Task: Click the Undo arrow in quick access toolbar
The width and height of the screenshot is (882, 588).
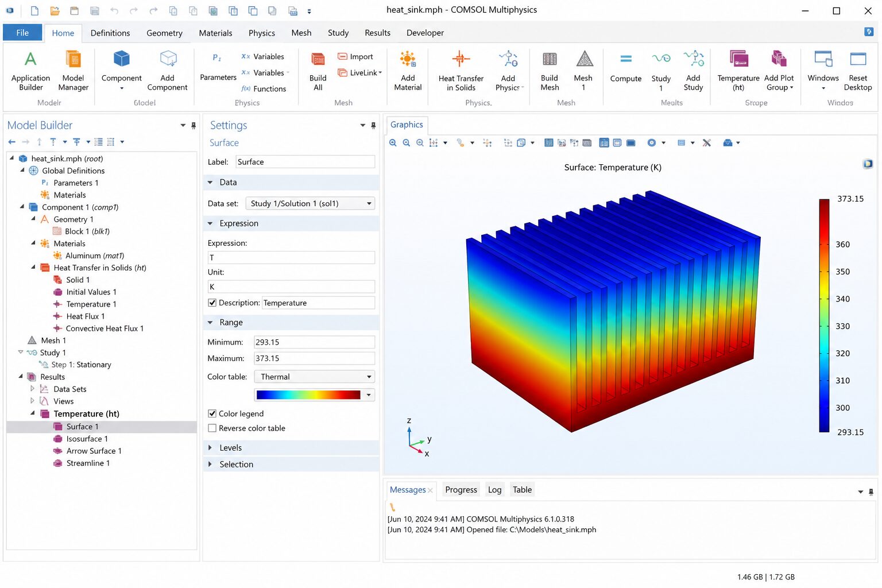Action: (114, 11)
